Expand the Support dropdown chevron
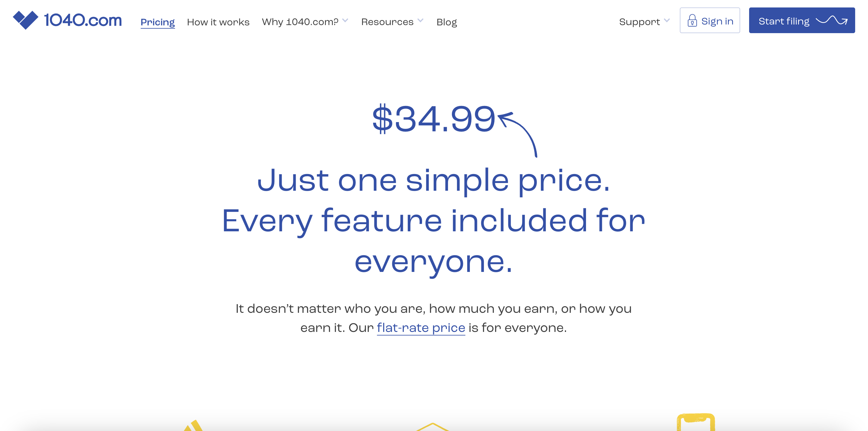The image size is (868, 431). 666,21
